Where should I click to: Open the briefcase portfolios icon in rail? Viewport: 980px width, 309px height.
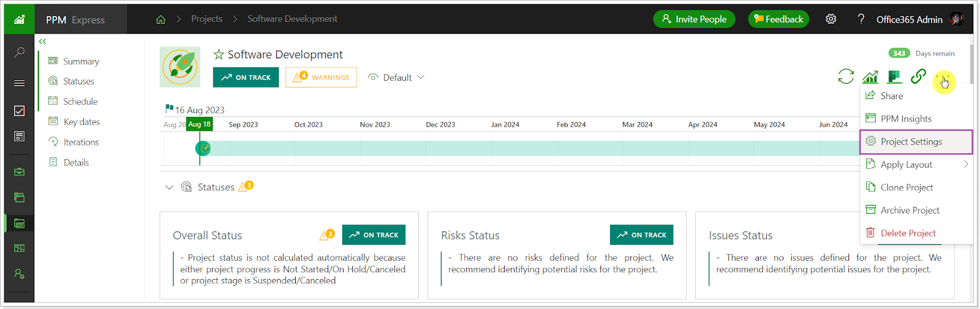(20, 172)
